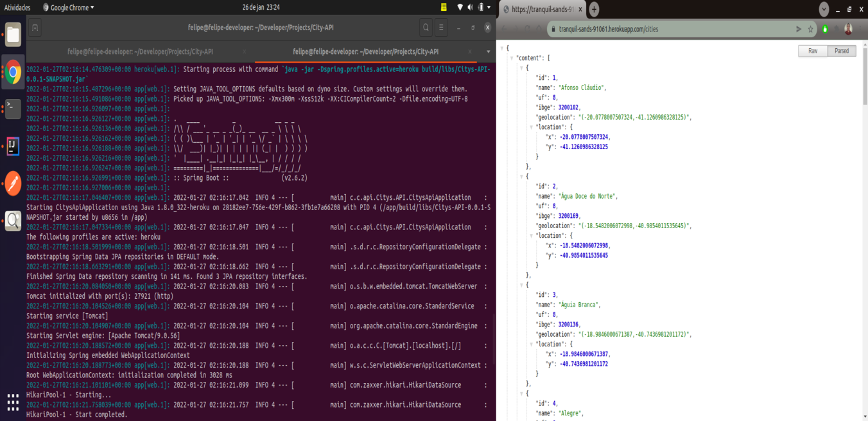
Task: Open a new Chrome tab
Action: click(x=594, y=9)
